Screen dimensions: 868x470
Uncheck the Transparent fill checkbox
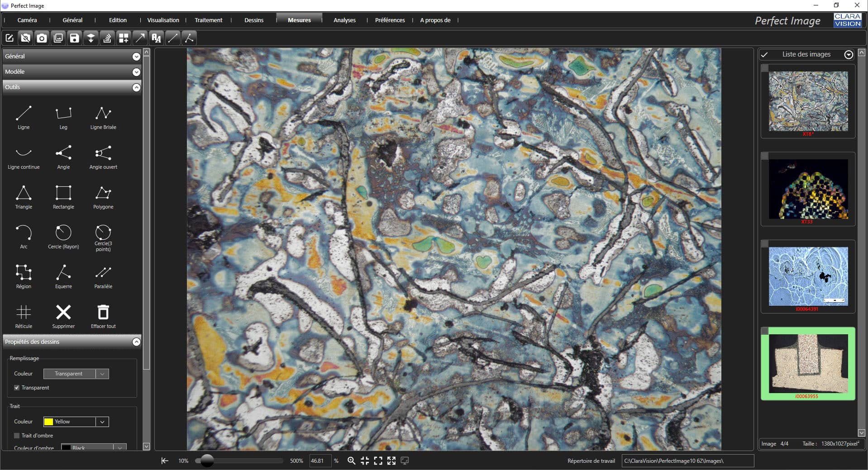17,388
